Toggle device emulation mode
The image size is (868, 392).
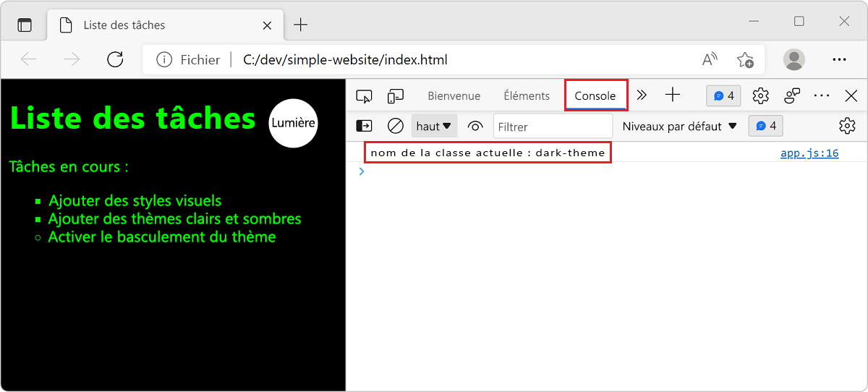(396, 95)
